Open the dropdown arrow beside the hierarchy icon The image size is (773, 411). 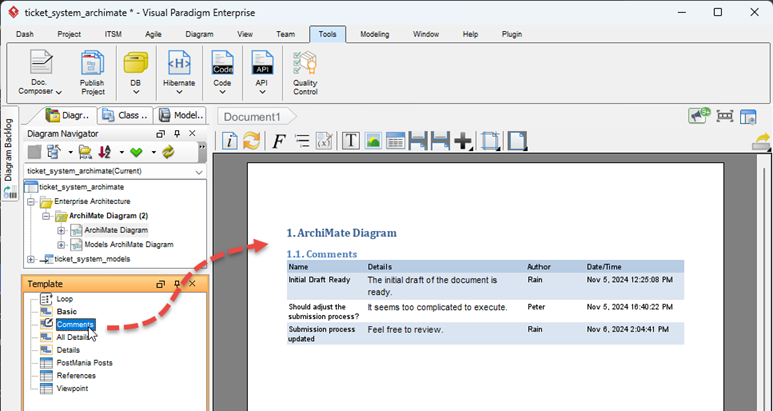pyautogui.click(x=70, y=152)
